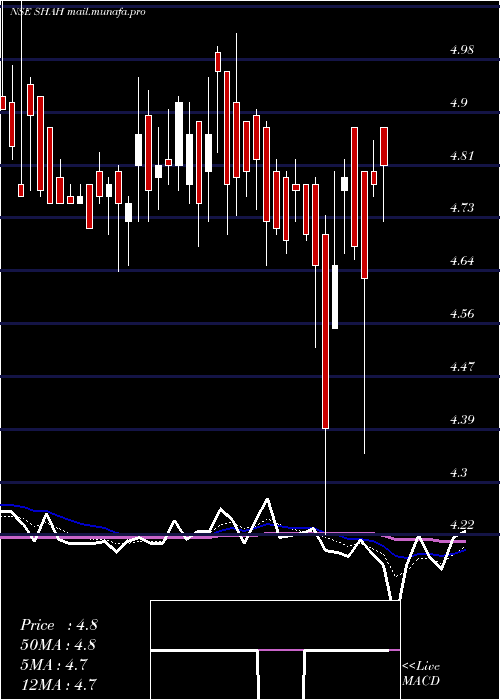Click the <<Live MACD label
Image resolution: width=500 pixels, height=700 pixels.
click(x=421, y=674)
